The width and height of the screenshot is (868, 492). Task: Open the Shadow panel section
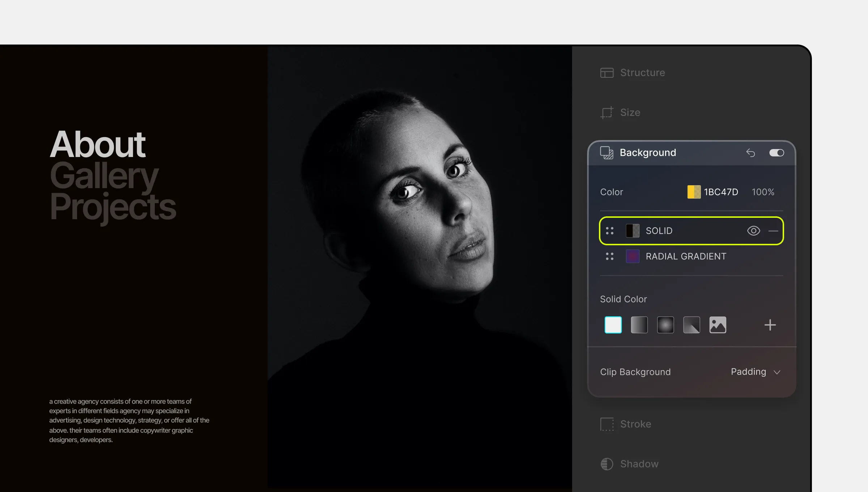pyautogui.click(x=629, y=464)
